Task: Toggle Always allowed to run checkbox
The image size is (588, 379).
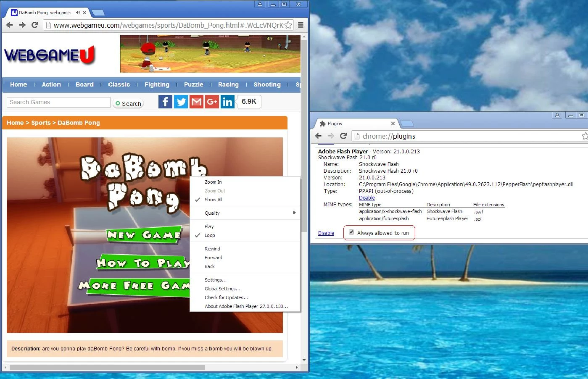Action: [x=351, y=232]
